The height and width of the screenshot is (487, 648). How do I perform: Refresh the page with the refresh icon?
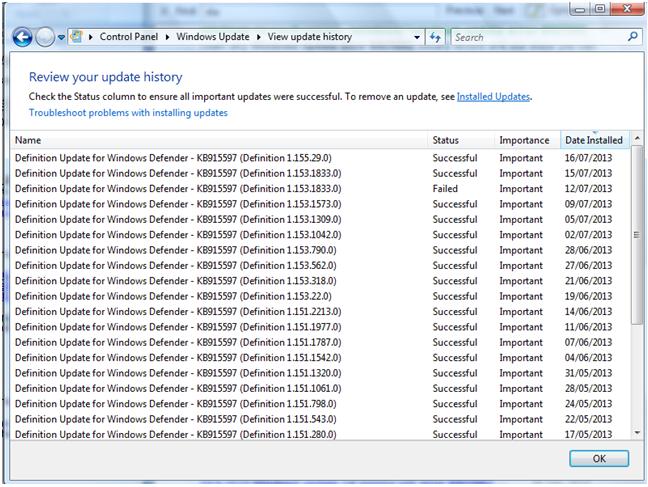coord(435,37)
